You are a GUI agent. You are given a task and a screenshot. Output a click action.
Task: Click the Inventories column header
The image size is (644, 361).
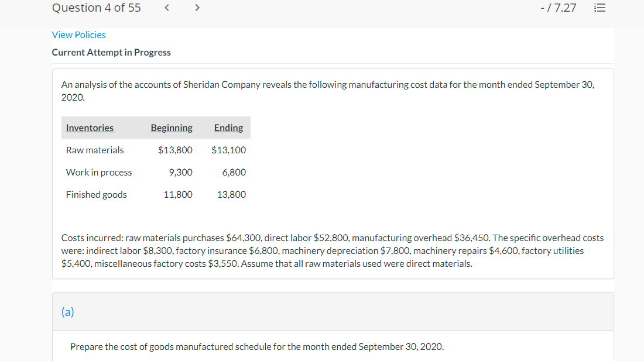[x=90, y=128]
